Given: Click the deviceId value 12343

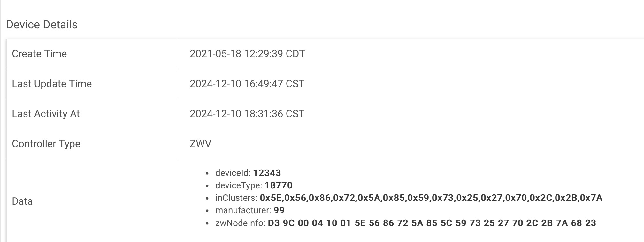Looking at the screenshot, I should tap(267, 173).
